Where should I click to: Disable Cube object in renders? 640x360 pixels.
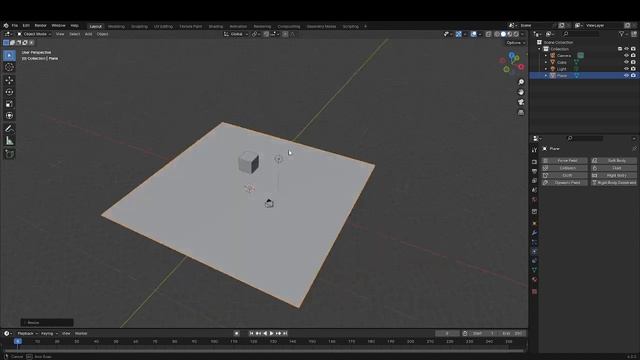(x=633, y=62)
